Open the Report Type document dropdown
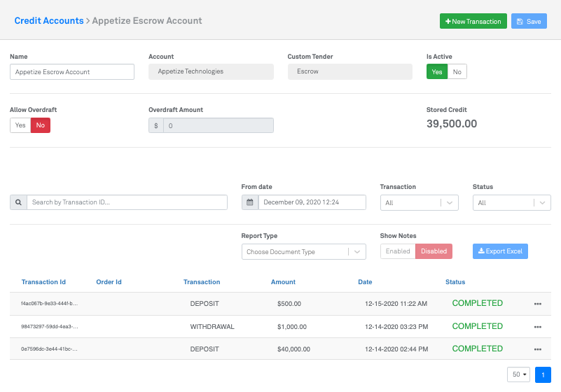The width and height of the screenshot is (561, 392). [303, 252]
